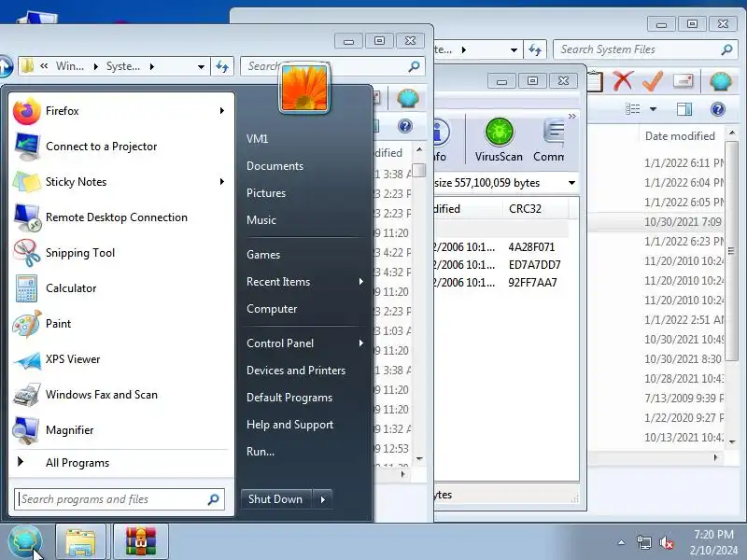Click the orange checkmark icon in System Files window
The width and height of the screenshot is (747, 560).
coord(653,81)
